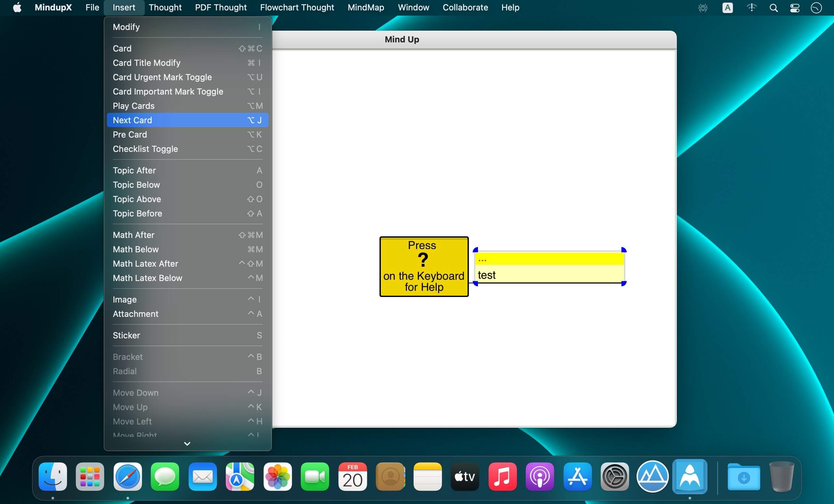The height and width of the screenshot is (504, 834).
Task: Open Contacts app in dock
Action: 390,476
